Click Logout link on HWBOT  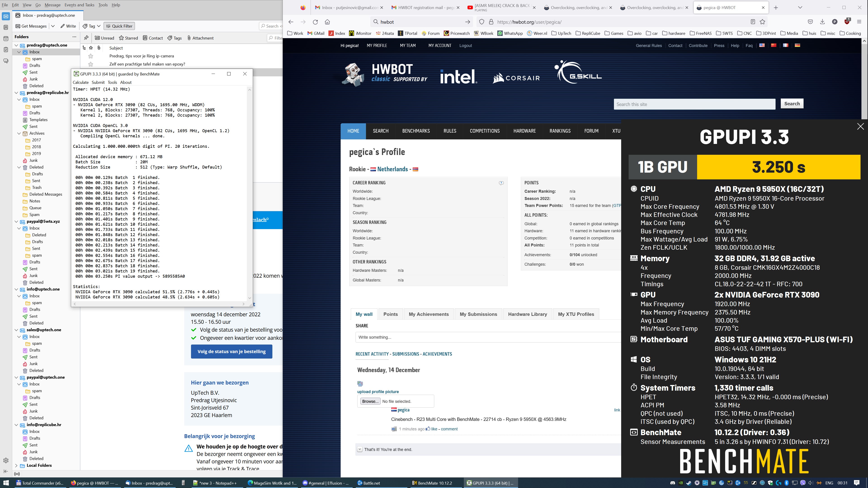(465, 45)
